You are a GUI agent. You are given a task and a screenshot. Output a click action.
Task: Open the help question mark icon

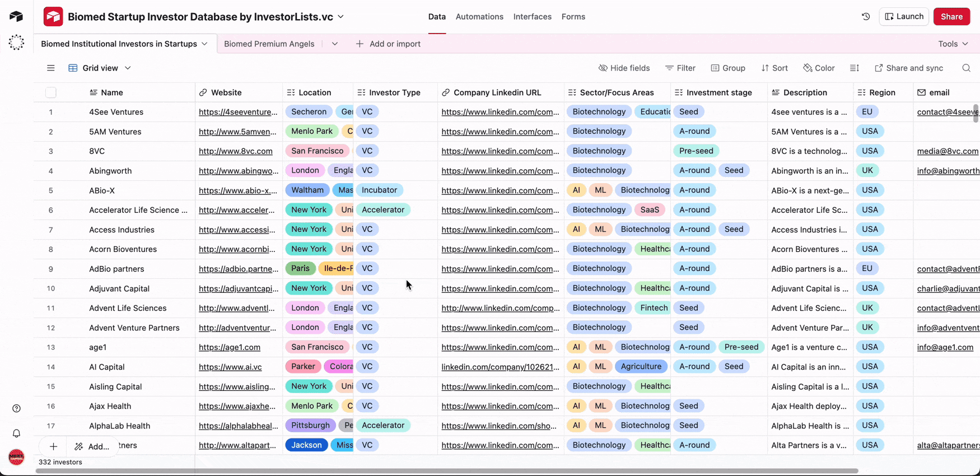16,408
